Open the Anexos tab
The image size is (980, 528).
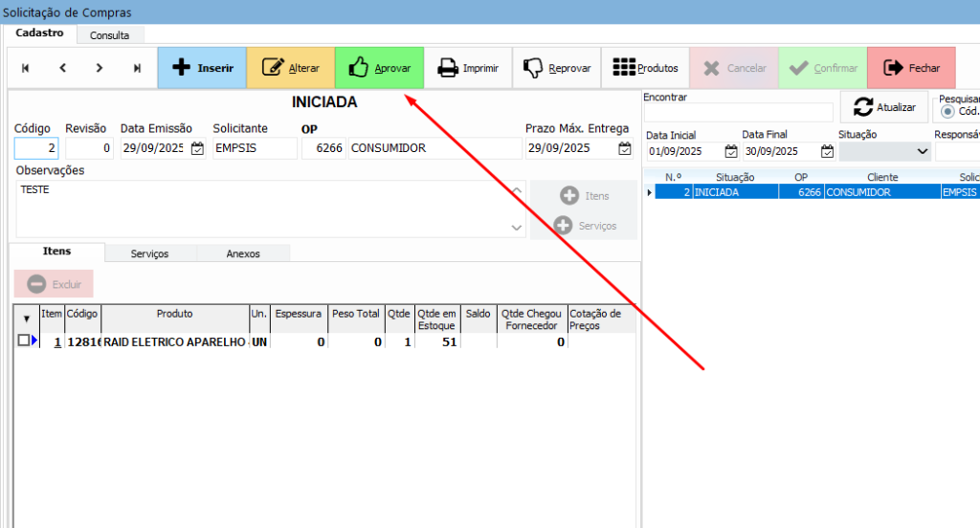(243, 253)
